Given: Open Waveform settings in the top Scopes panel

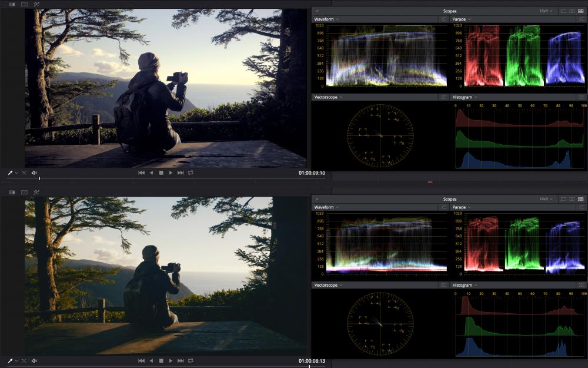Looking at the screenshot, I should click(443, 19).
